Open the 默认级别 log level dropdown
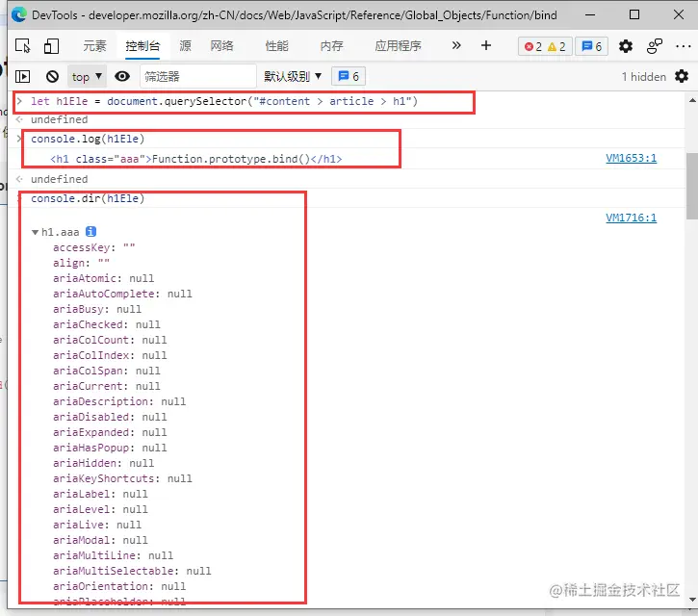 (293, 77)
